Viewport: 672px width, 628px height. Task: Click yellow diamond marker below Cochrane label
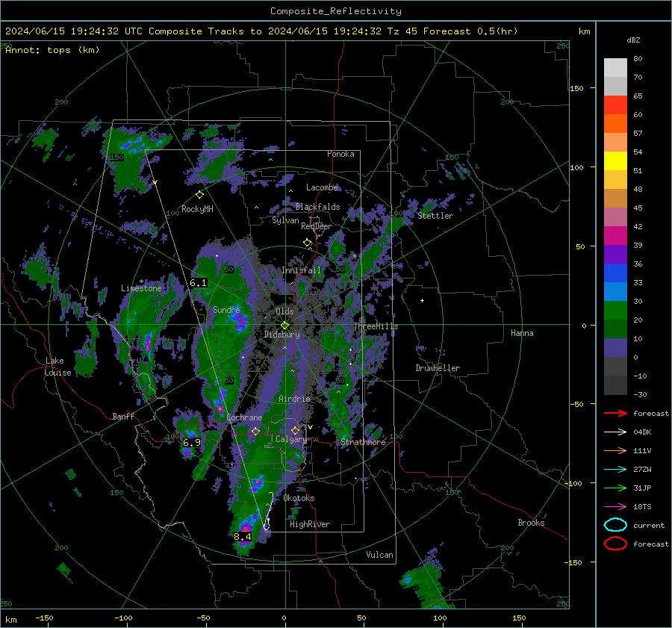(255, 431)
